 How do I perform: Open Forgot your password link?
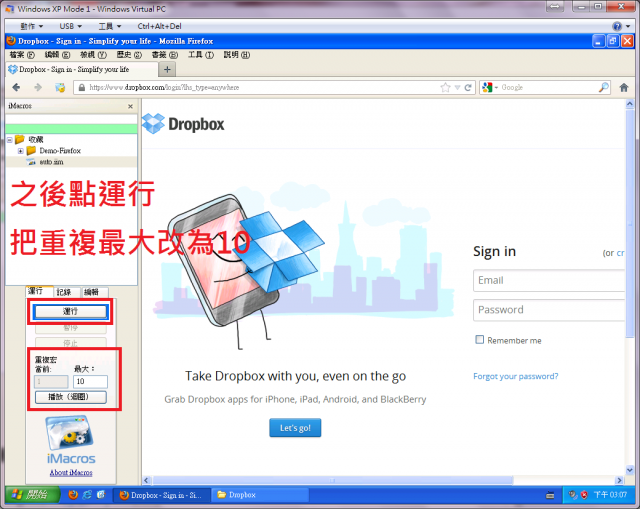(516, 376)
